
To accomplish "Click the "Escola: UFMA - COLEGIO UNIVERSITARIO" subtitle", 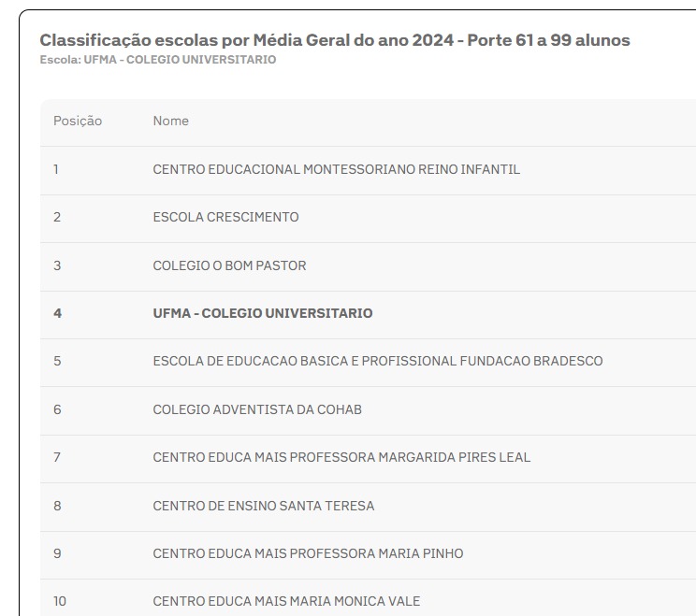I will (x=157, y=60).
